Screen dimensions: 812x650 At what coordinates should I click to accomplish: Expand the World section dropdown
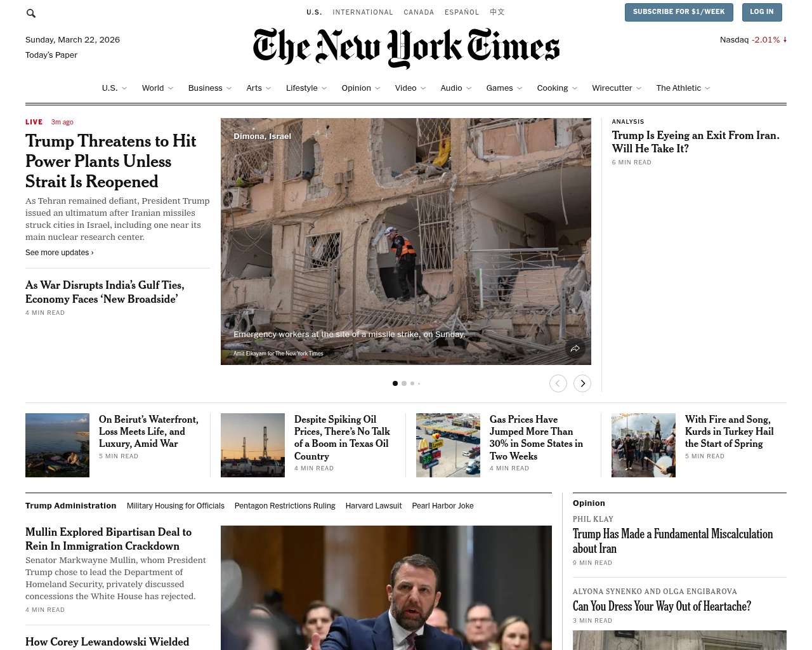pos(171,88)
